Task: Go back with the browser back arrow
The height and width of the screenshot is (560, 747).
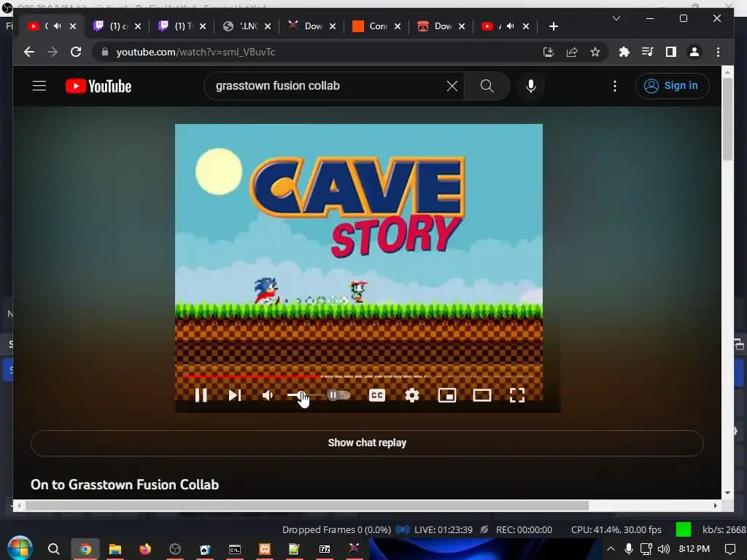Action: (x=29, y=52)
